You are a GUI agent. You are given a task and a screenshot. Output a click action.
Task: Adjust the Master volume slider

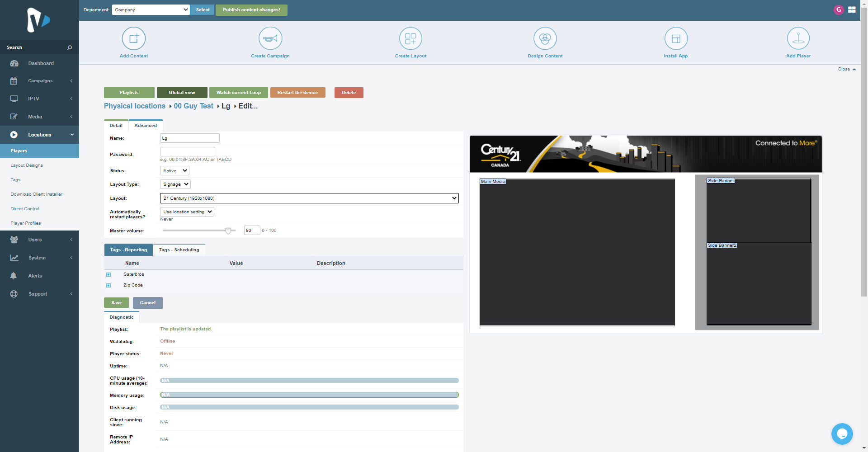tap(229, 231)
